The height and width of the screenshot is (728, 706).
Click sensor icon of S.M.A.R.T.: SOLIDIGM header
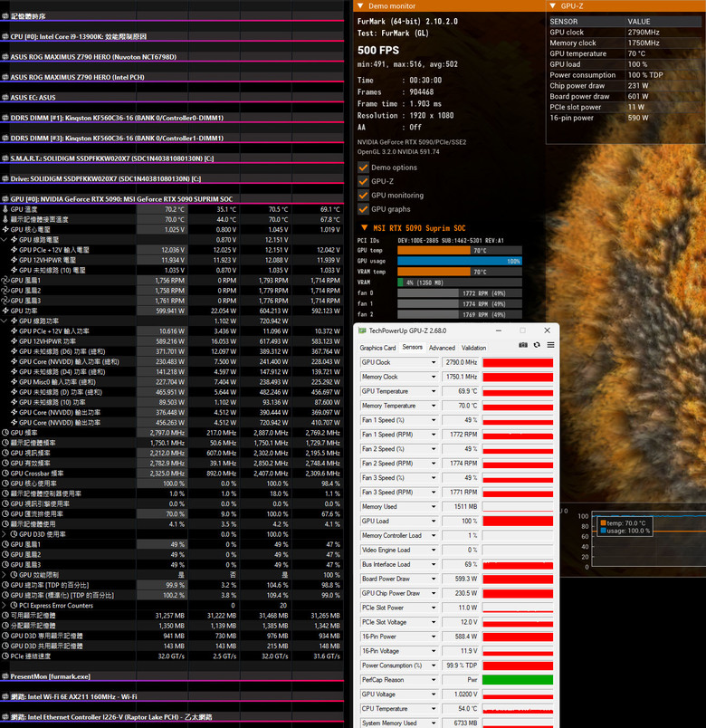point(5,158)
